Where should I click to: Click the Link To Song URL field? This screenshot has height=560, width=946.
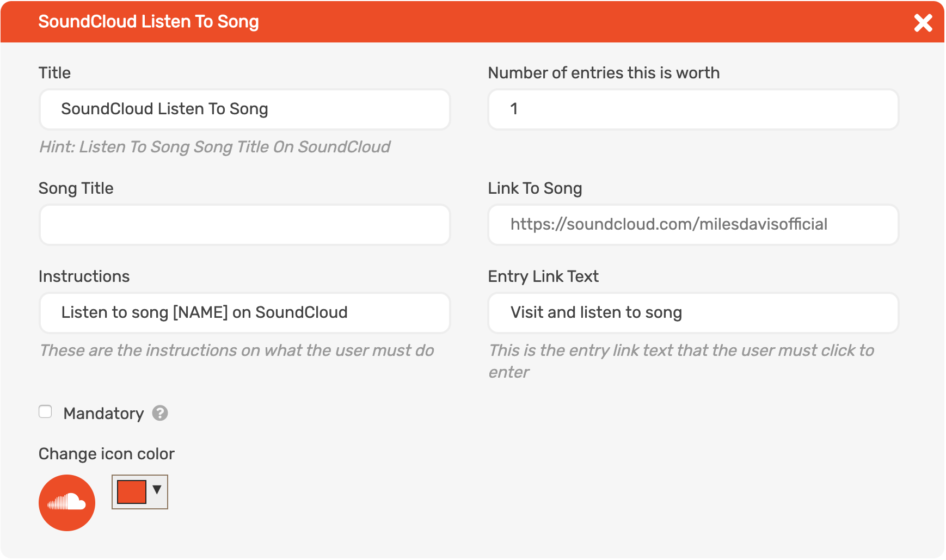[692, 224]
